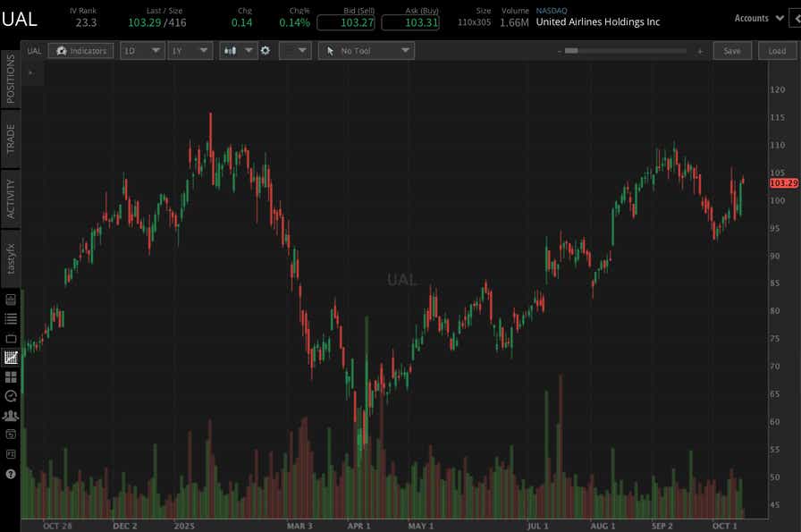Open the blank dropdown beside the gear
801x532 pixels.
[x=295, y=51]
